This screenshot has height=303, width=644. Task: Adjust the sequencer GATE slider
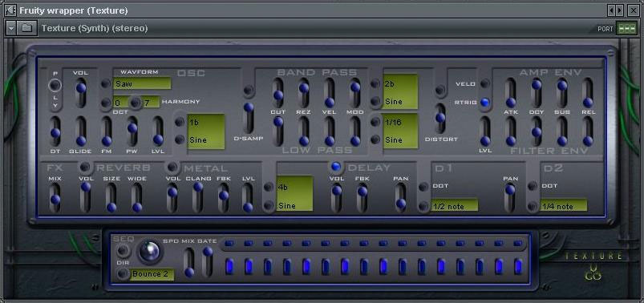(208, 262)
